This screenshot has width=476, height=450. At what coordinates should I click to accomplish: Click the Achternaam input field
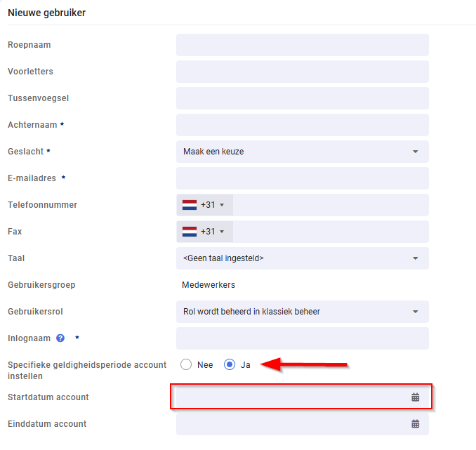click(302, 125)
